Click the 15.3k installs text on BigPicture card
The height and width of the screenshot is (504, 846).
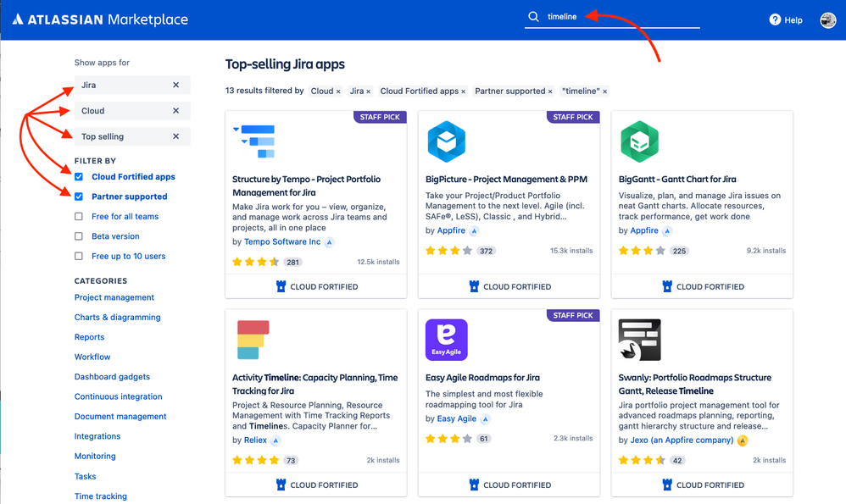click(571, 251)
